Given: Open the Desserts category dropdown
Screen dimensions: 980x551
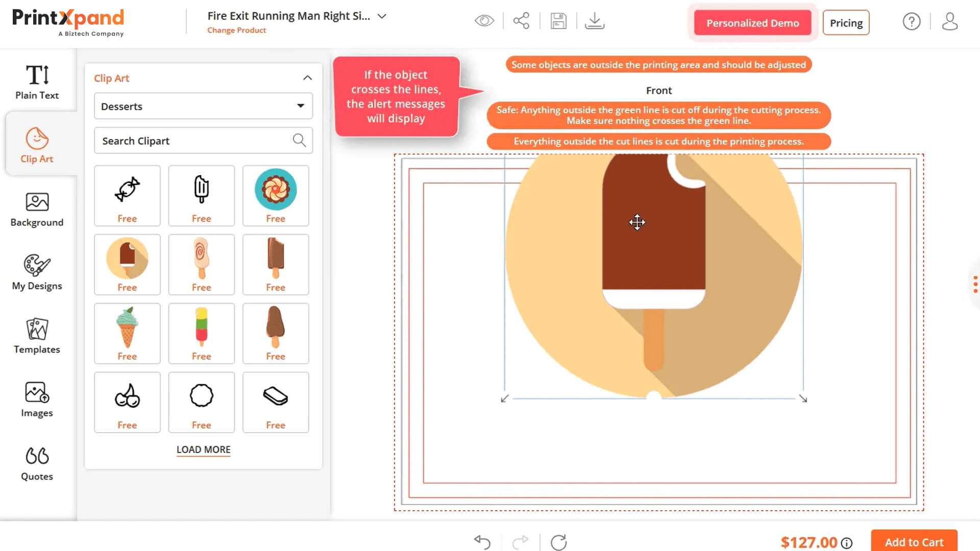Looking at the screenshot, I should point(203,106).
